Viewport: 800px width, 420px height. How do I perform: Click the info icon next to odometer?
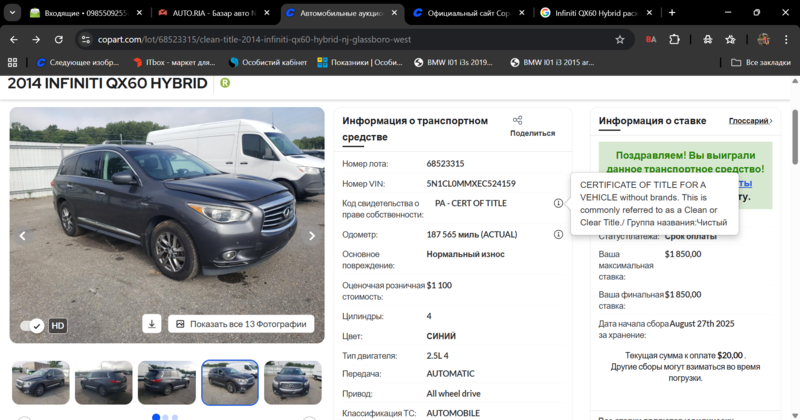(x=558, y=234)
